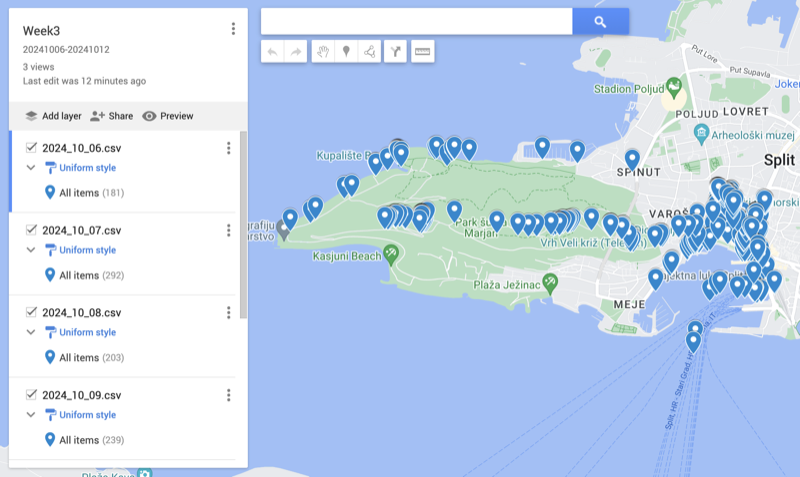Click the blue search magnifier button

click(x=600, y=22)
